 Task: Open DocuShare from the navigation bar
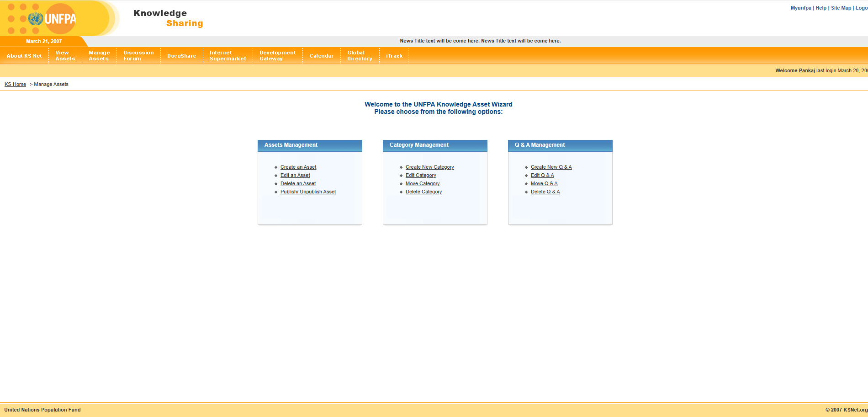click(x=181, y=56)
